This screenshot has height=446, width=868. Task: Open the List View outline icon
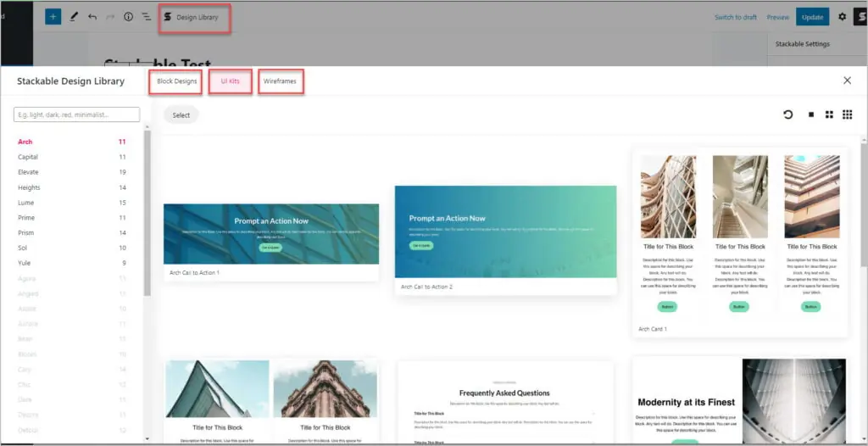tap(146, 17)
